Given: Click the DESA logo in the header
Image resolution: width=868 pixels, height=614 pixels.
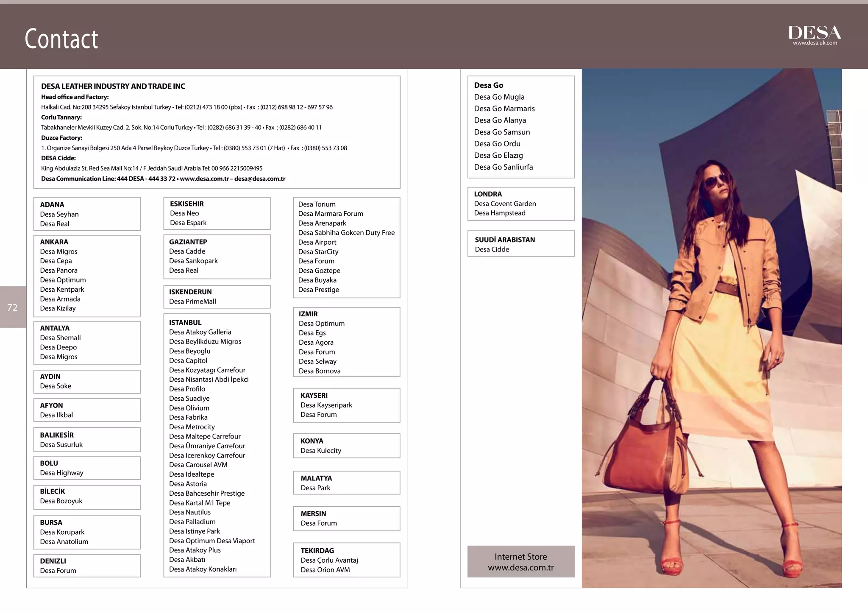Looking at the screenshot, I should coord(814,33).
